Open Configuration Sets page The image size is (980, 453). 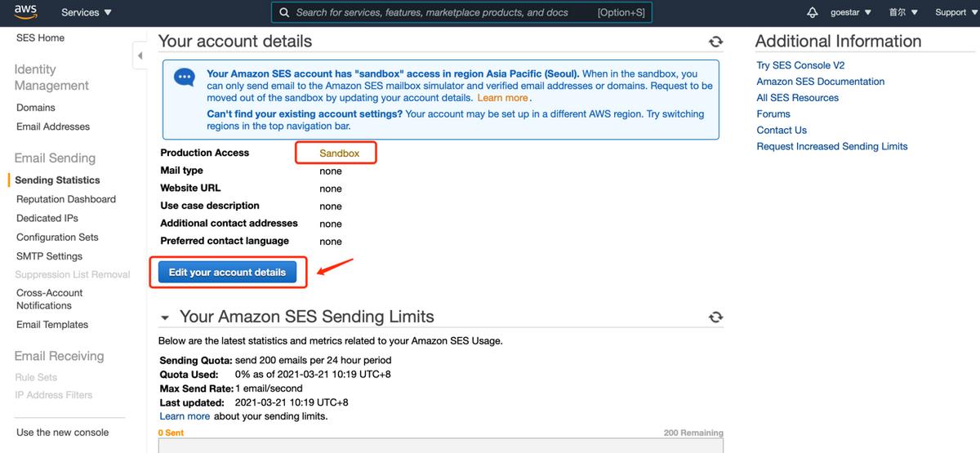(57, 238)
